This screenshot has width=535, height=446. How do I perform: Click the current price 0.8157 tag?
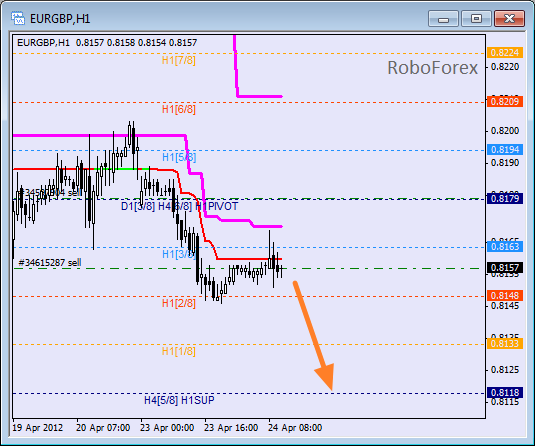(505, 268)
